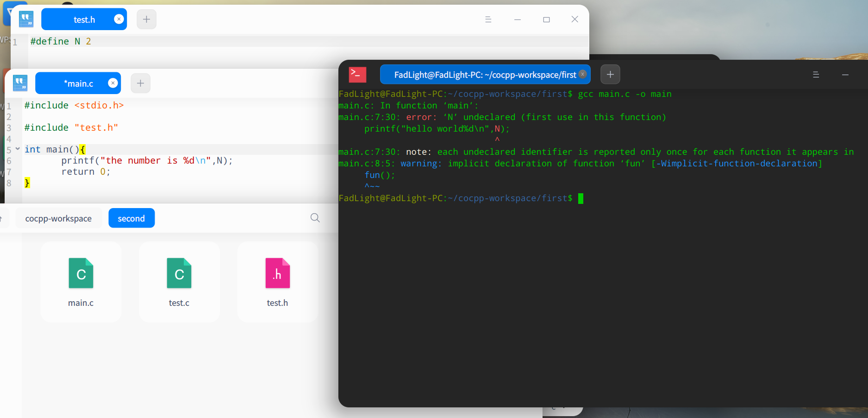Viewport: 868px width, 418px height.
Task: Collapse the main() code fold arrow
Action: pos(18,149)
